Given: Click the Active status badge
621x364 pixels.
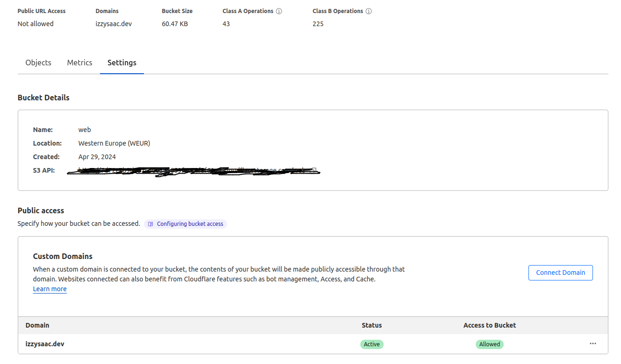Looking at the screenshot, I should click(371, 344).
